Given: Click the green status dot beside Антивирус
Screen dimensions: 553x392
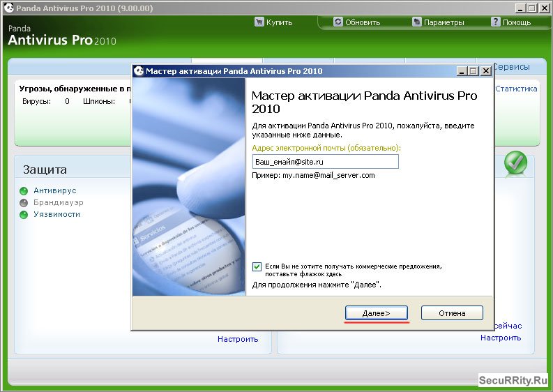Looking at the screenshot, I should pos(24,191).
